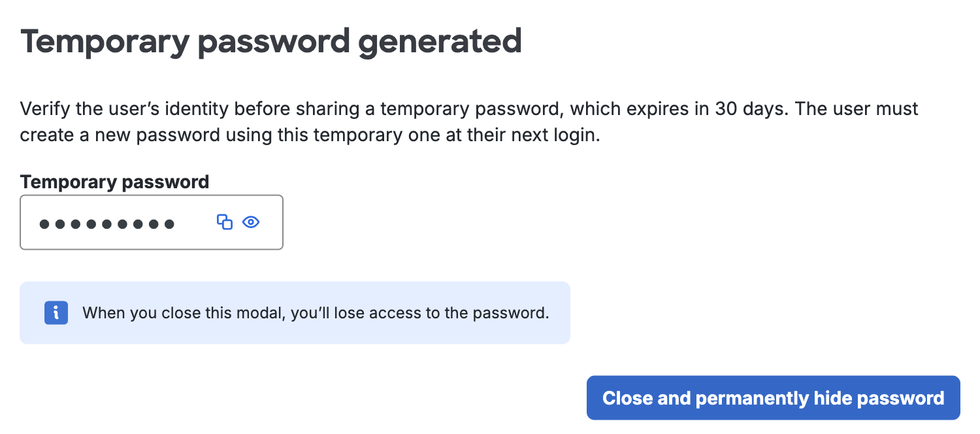
Task: Click the Temporary password generated heading
Action: coord(272,41)
